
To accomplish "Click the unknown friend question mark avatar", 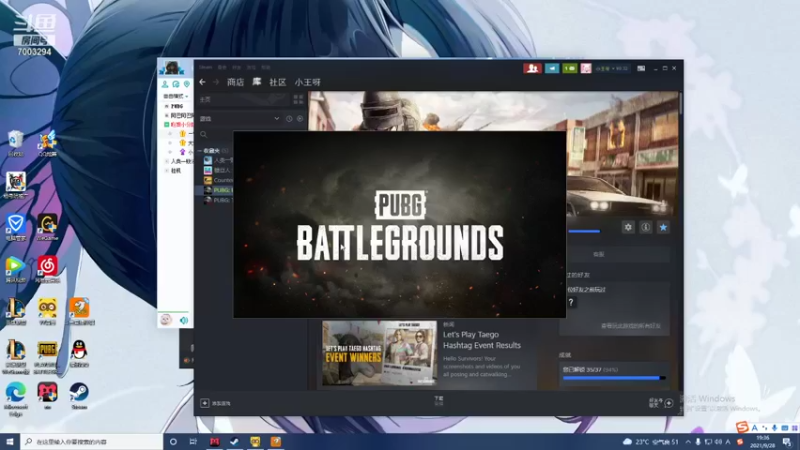I will coord(571,303).
